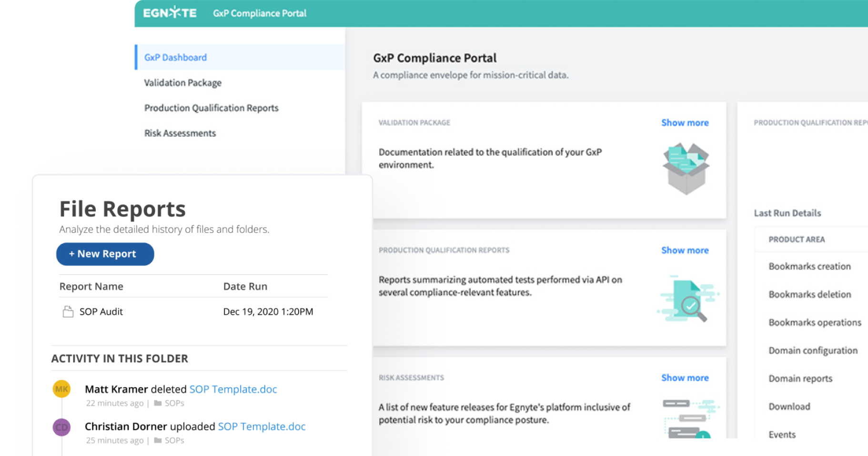Open SOP Template.doc deleted by Matt Kramer
Image resolution: width=868 pixels, height=456 pixels.
click(x=233, y=389)
